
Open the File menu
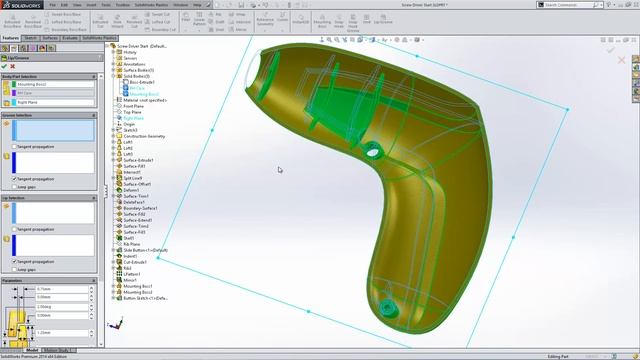(52, 5)
